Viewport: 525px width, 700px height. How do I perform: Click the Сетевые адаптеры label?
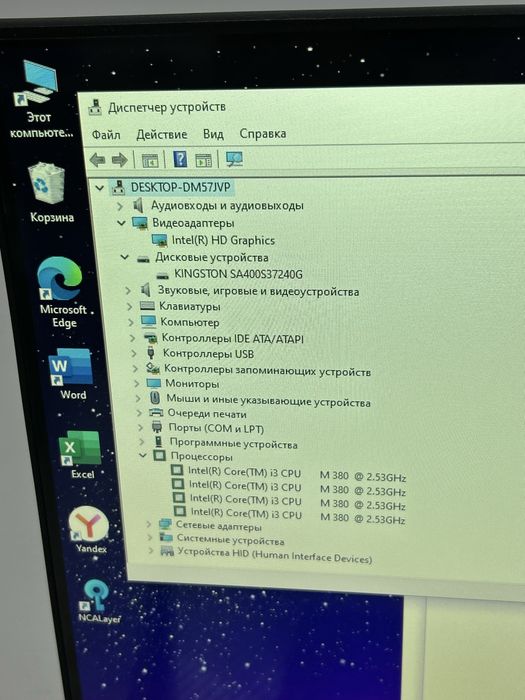[218, 526]
